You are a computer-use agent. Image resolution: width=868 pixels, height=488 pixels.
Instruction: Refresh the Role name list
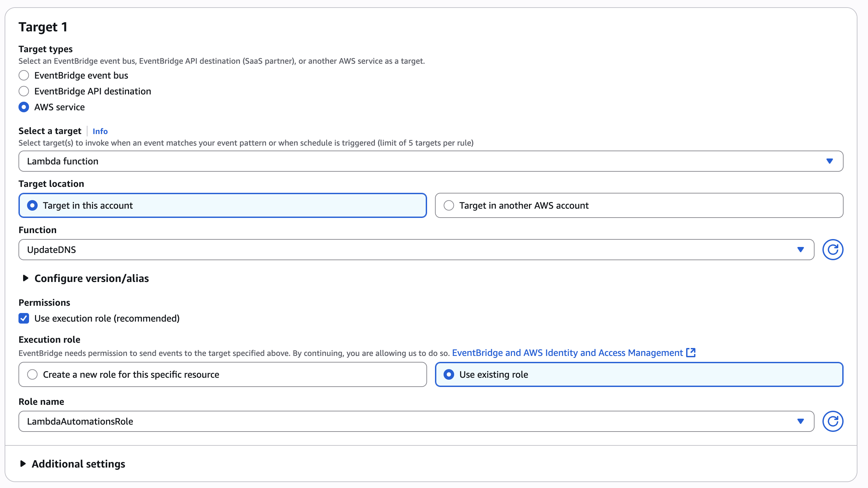[x=832, y=421]
